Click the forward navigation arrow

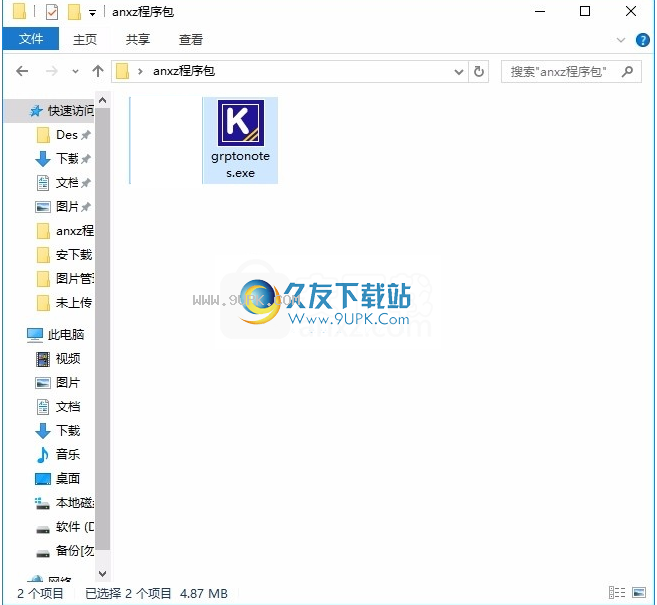pos(52,71)
